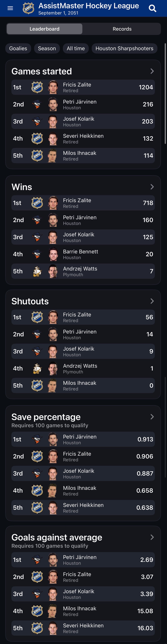Click Plymouth ship logo beside Andrzej Watts in Wins
167x644 pixels.
37,271
